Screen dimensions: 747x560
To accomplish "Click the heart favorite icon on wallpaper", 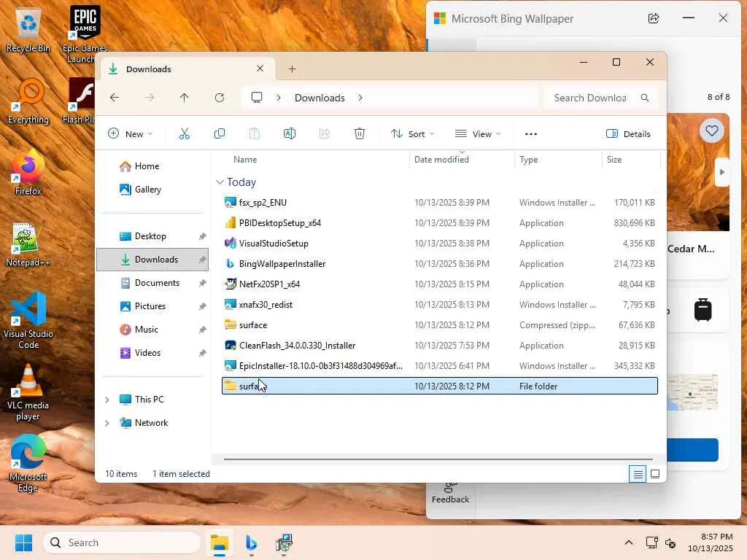I will [712, 131].
